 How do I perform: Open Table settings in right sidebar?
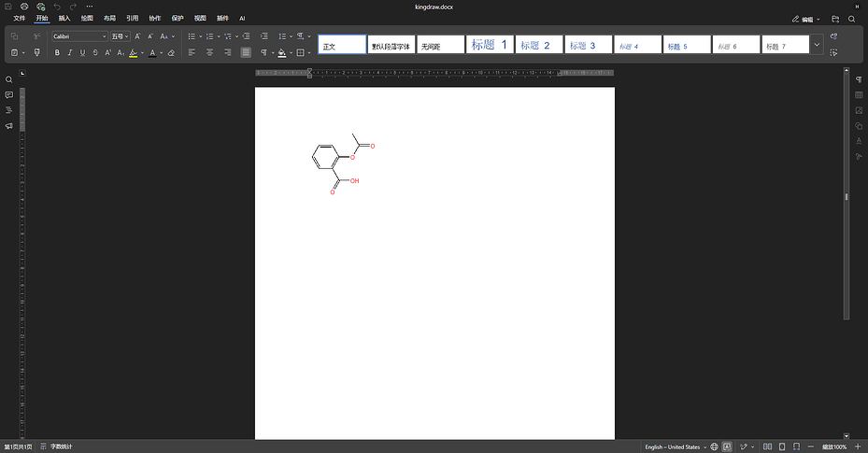pos(859,95)
